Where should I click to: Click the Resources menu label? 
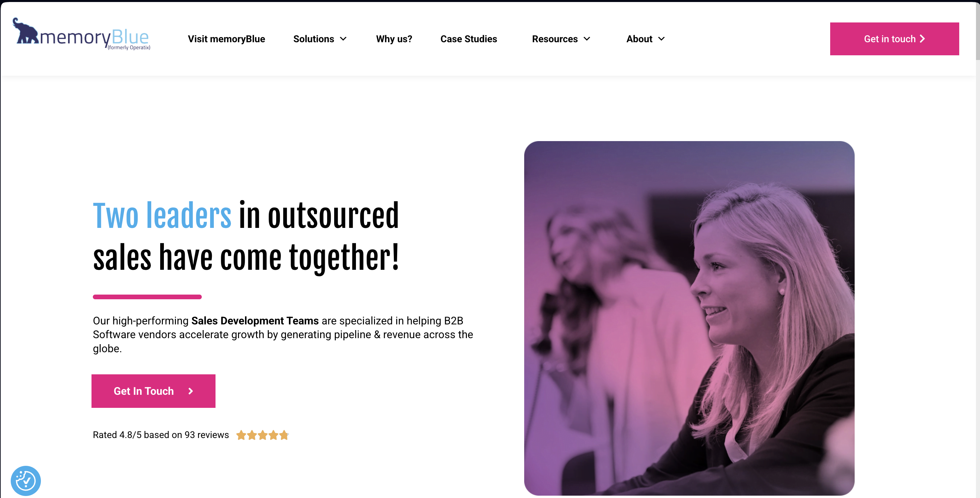point(555,39)
